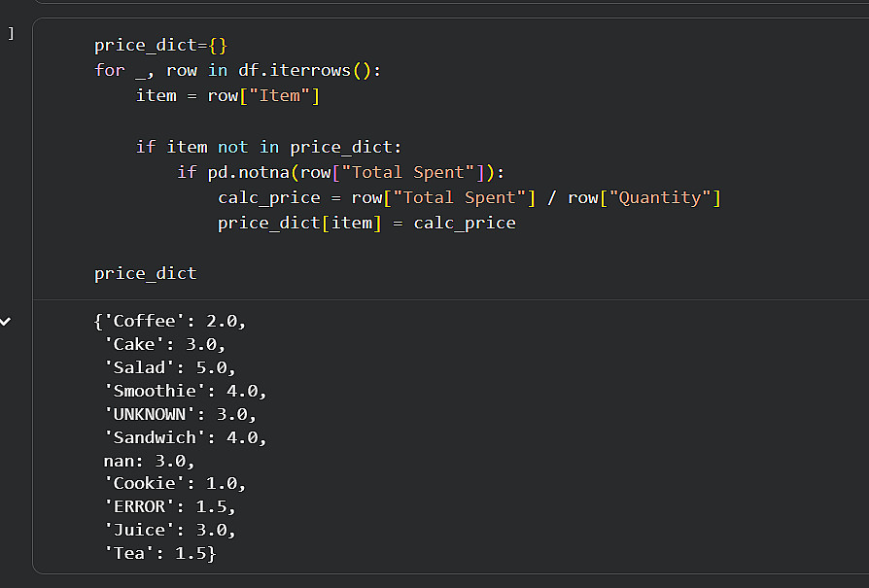This screenshot has height=588, width=869.
Task: Click the cell execution count bracket
Action: click(x=11, y=34)
